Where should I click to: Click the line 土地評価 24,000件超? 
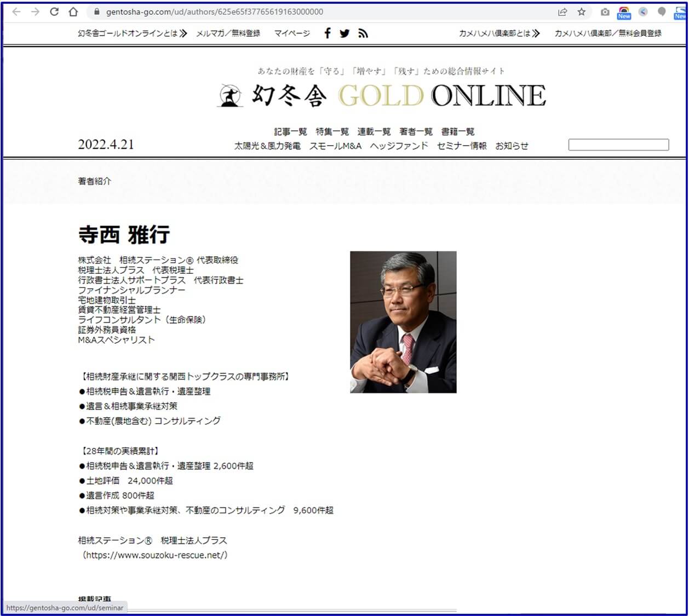[x=126, y=481]
